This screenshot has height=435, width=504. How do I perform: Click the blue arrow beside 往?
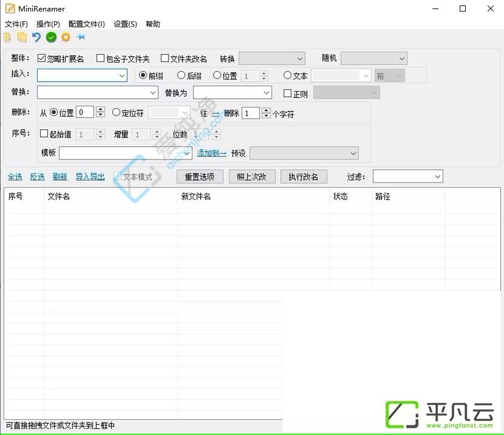[x=215, y=113]
